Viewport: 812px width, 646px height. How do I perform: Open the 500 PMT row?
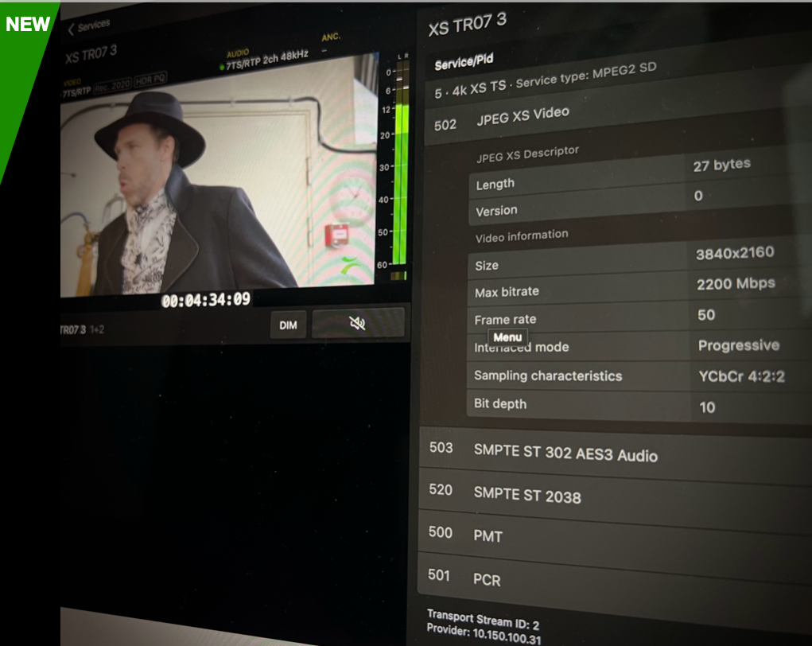[x=488, y=536]
